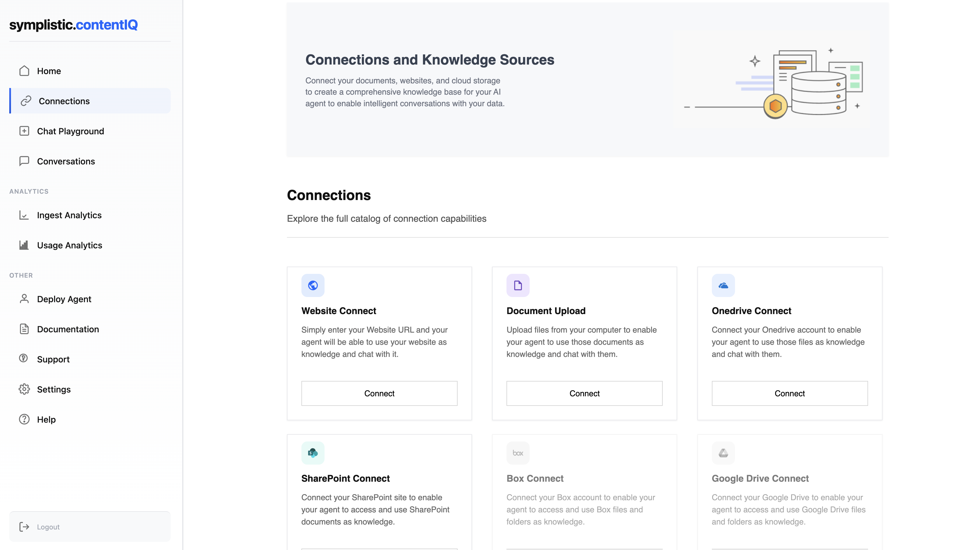The image size is (980, 550).
Task: Connect the Website Connect source
Action: pyautogui.click(x=379, y=393)
